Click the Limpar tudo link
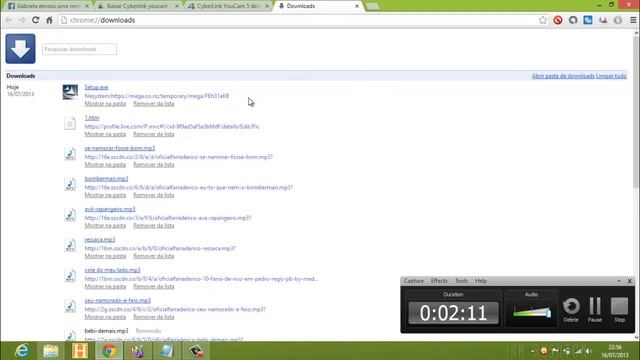640x360 pixels. coord(611,76)
